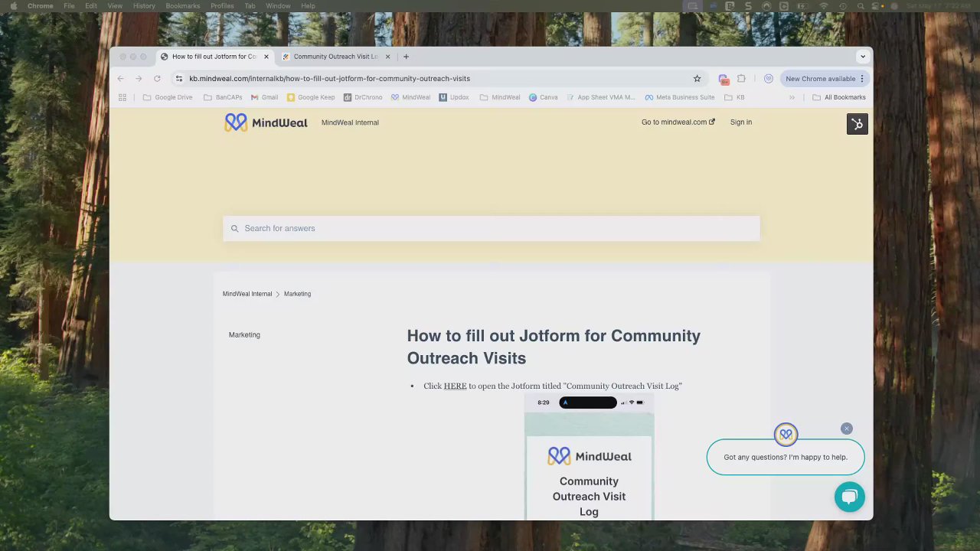Open the Profiles menu
This screenshot has height=551, width=980.
point(222,6)
